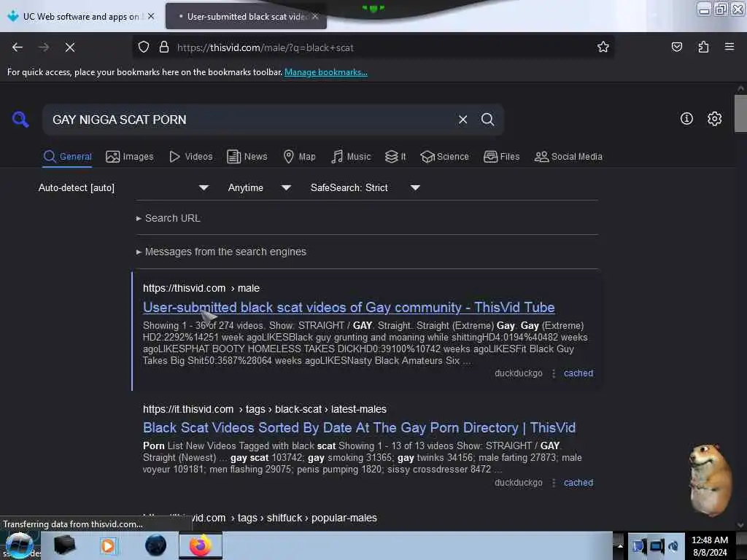Open the Sorted By Date result title link
The image size is (747, 560).
(359, 427)
